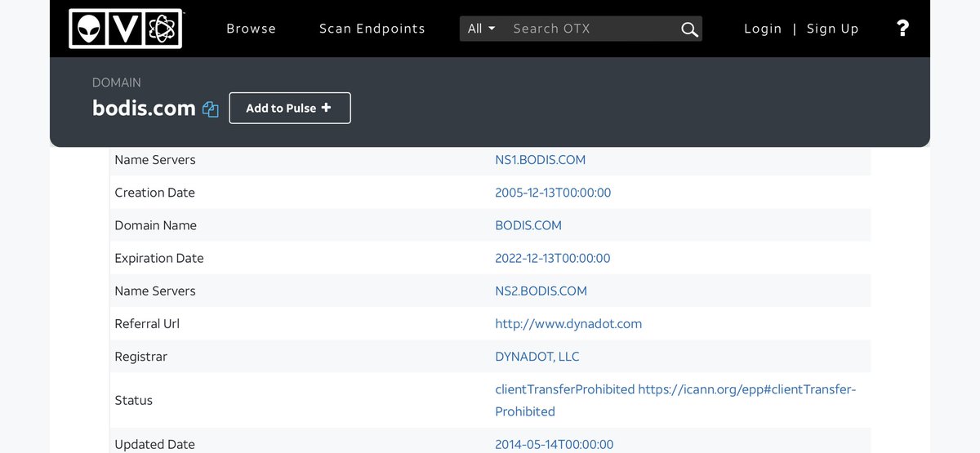The image size is (980, 453).
Task: Click the Sign Up link
Action: tap(832, 29)
